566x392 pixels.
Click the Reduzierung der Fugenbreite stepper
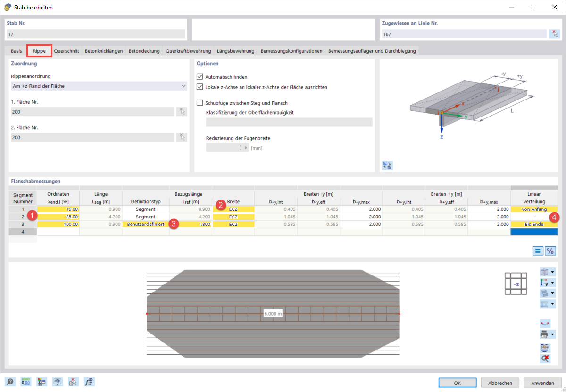pyautogui.click(x=241, y=148)
